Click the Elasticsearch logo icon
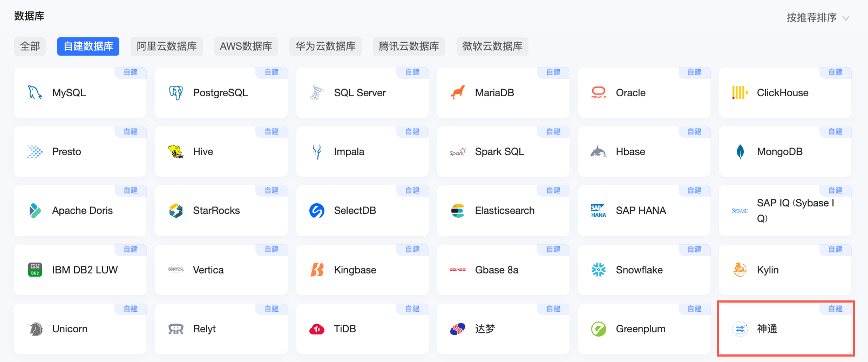Image resolution: width=868 pixels, height=362 pixels. [x=458, y=211]
